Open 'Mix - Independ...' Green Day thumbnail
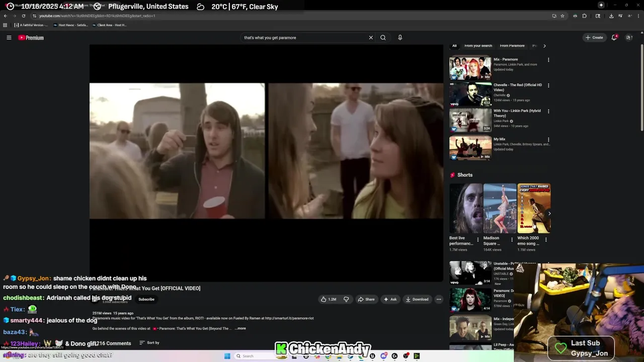 pos(470,327)
